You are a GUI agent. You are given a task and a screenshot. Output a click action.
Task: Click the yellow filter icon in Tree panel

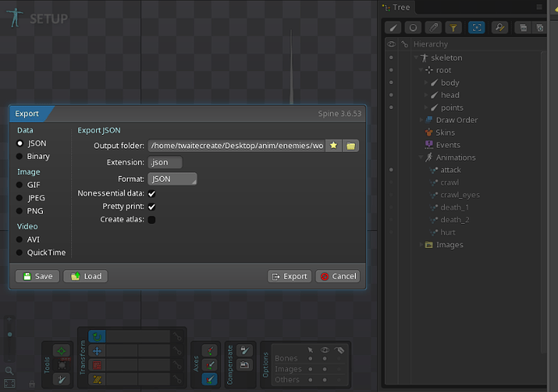point(454,27)
